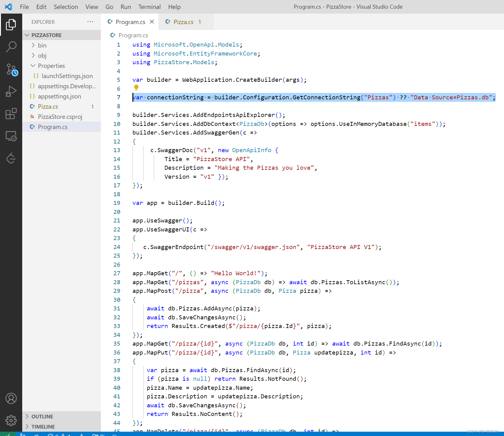The image size is (504, 436).
Task: Click ToListAsync on line 28
Action: tap(366, 282)
